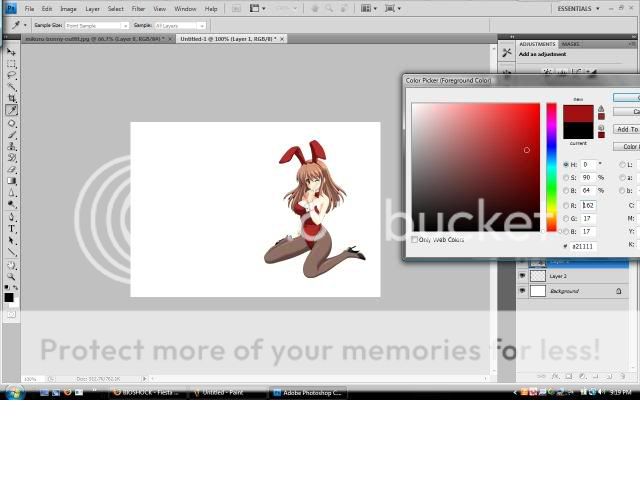The width and height of the screenshot is (640, 485).
Task: Click the Photoshop Ps logo icon
Action: (x=11, y=8)
